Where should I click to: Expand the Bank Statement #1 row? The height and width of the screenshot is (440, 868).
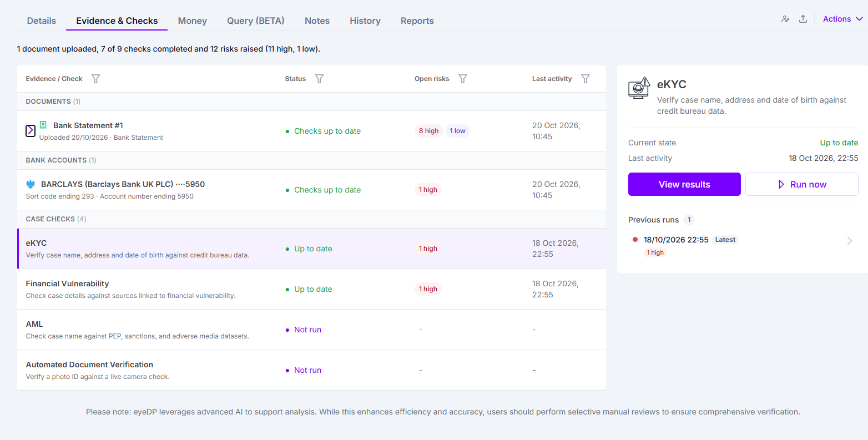(x=31, y=130)
